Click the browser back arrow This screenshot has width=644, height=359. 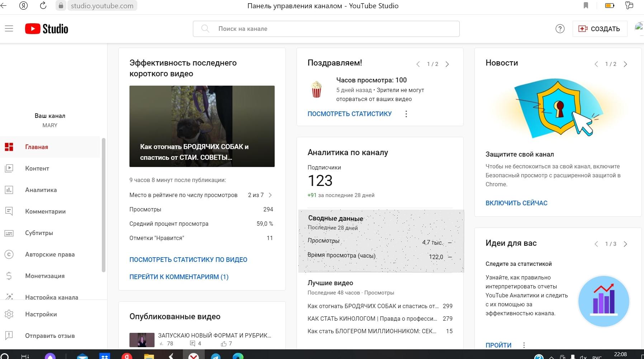4,6
